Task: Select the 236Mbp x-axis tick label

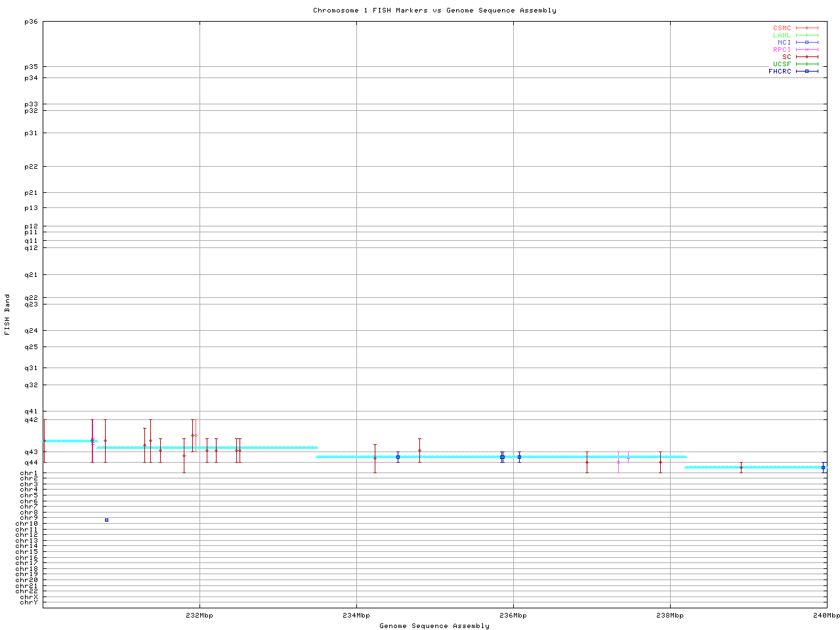Action: pos(513,616)
